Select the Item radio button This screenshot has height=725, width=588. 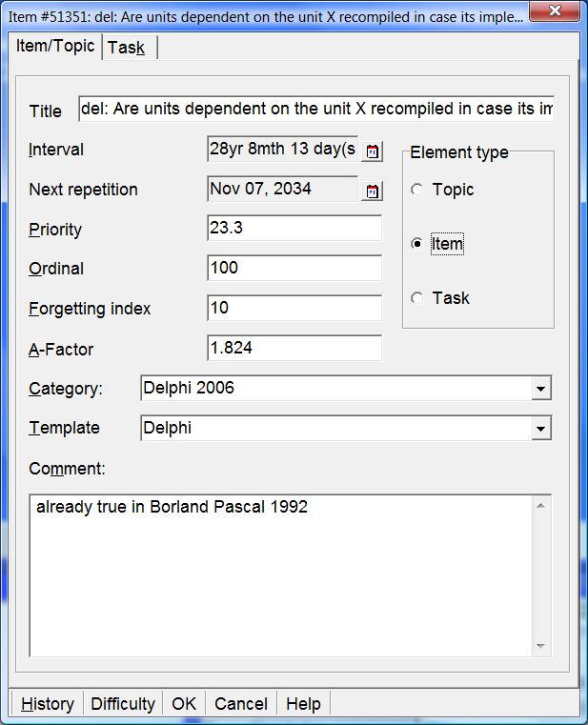[x=416, y=244]
